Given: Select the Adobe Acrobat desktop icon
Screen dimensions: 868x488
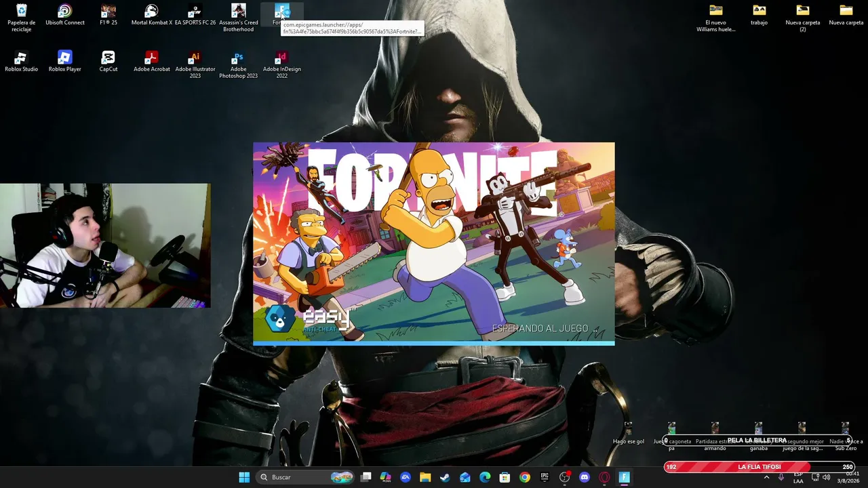Looking at the screenshot, I should [152, 62].
